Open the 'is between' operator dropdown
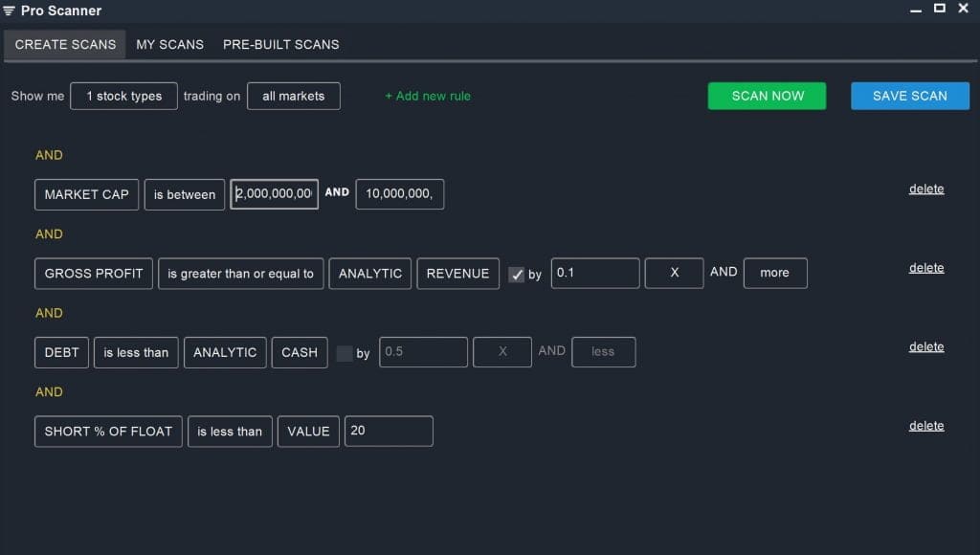 (x=184, y=194)
